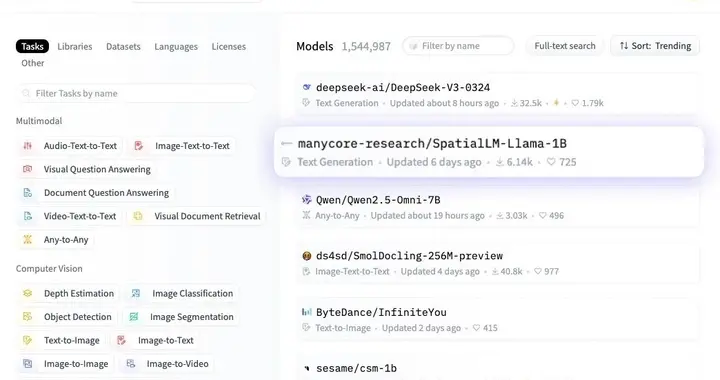This screenshot has height=380, width=720.
Task: Open deepseek-ai/DeepSeek-V3-0324 model
Action: pyautogui.click(x=403, y=87)
